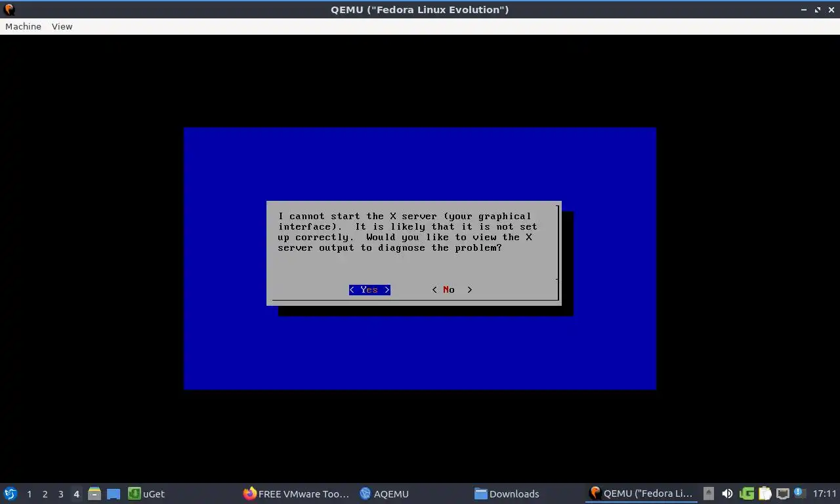Image resolution: width=840 pixels, height=504 pixels.
Task: Close the QEMU window
Action: 831,10
